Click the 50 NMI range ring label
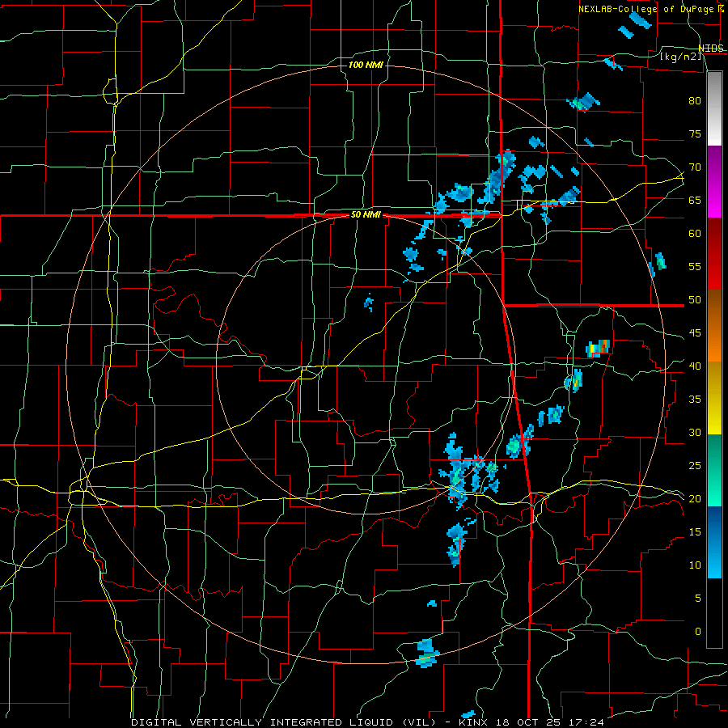This screenshot has height=728, width=728. coord(366,214)
